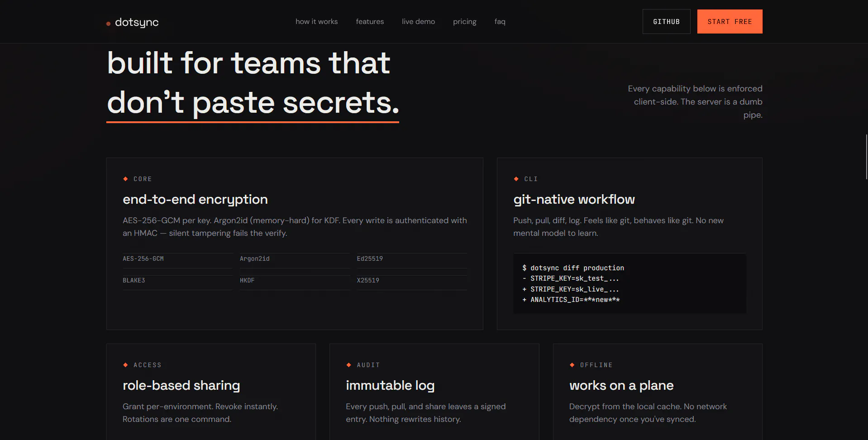Select the 'git-native workflow' card title
Viewport: 868px width, 440px height.
[x=574, y=200]
